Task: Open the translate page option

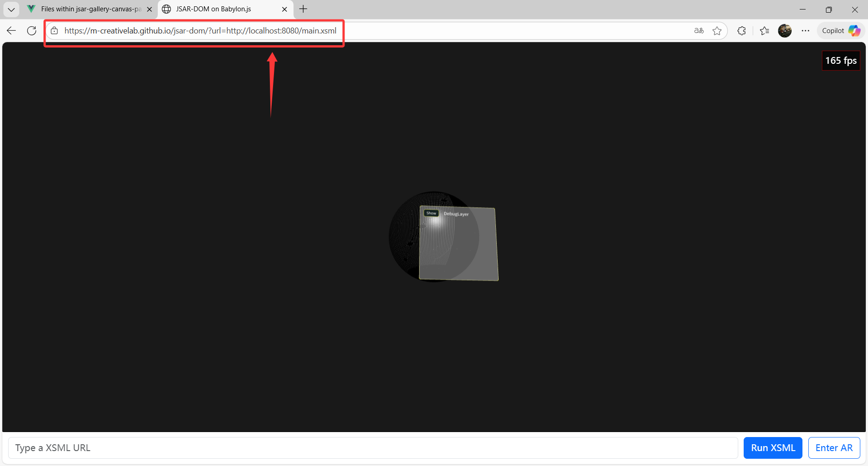Action: click(699, 31)
